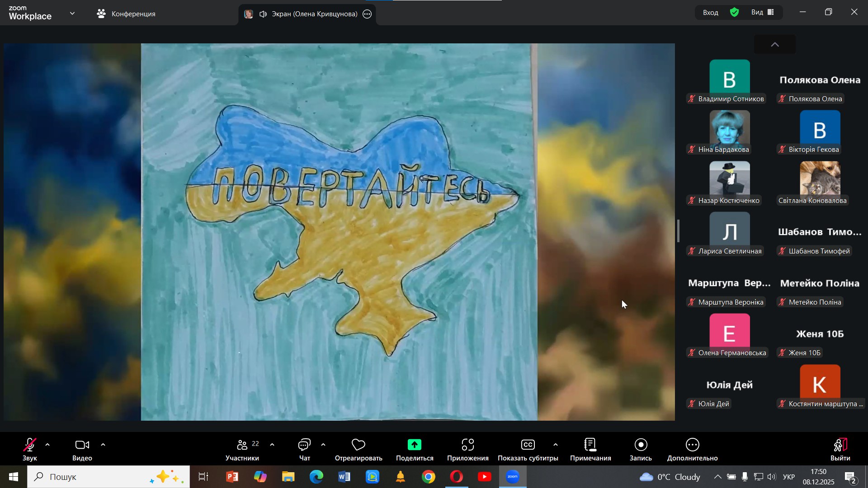This screenshot has width=868, height=488.
Task: Switch to the Конференция tab
Action: pyautogui.click(x=127, y=14)
